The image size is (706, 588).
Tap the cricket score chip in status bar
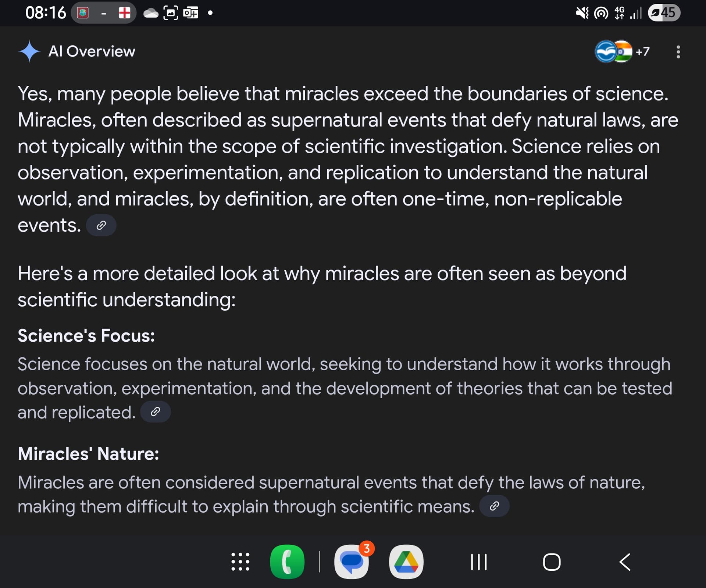(104, 13)
